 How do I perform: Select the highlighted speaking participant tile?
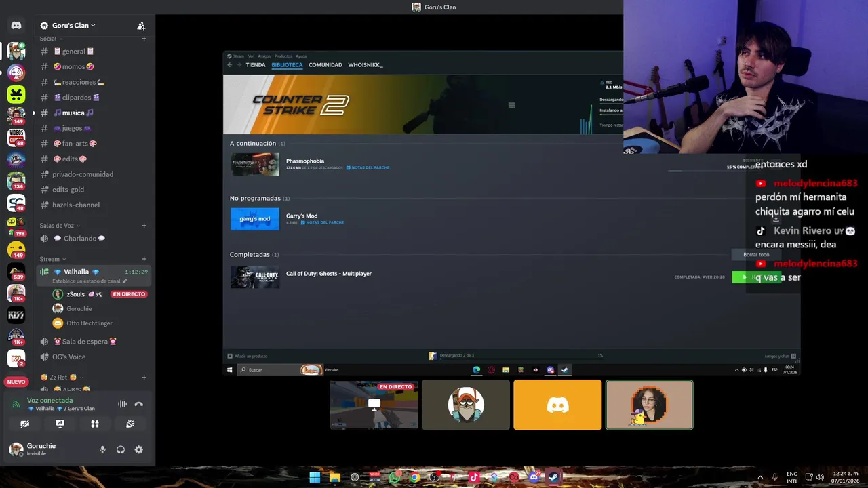649,405
